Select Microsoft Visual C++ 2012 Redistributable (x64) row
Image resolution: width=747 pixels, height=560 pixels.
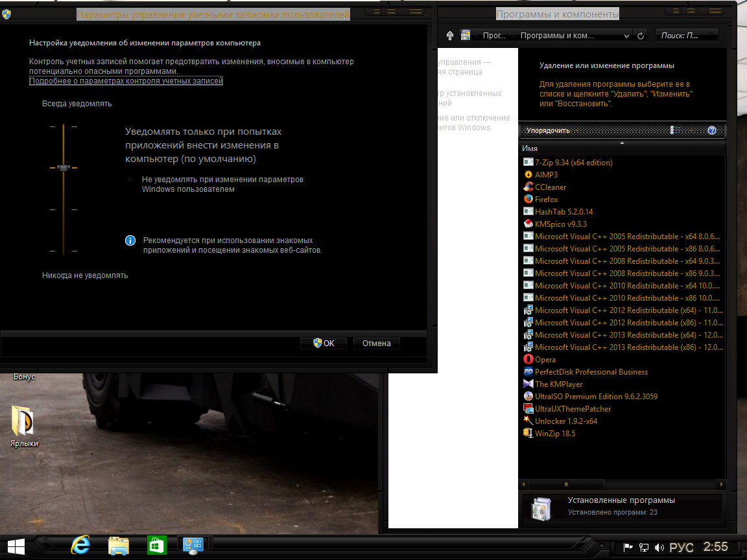(x=623, y=310)
